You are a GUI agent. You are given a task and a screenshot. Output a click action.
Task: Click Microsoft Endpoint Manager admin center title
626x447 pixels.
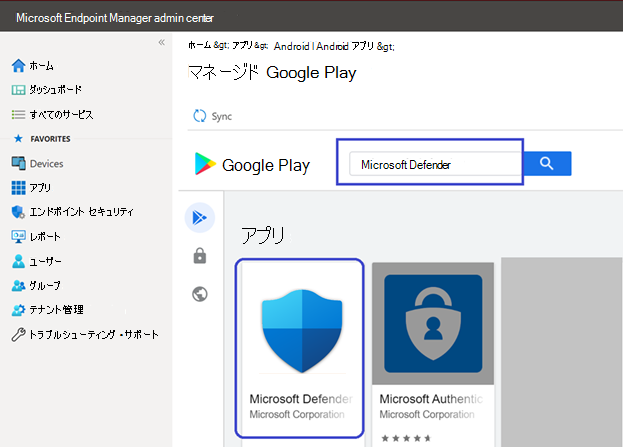[115, 18]
